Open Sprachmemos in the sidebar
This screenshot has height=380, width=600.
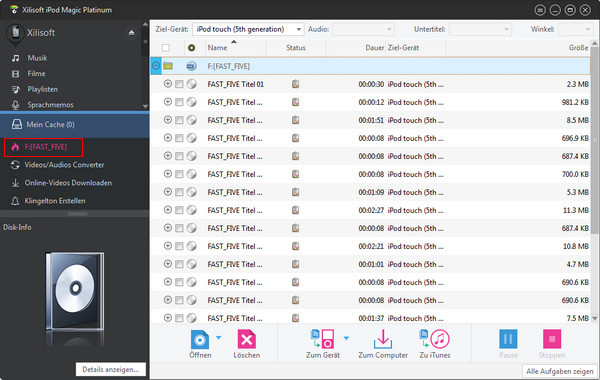tap(50, 105)
